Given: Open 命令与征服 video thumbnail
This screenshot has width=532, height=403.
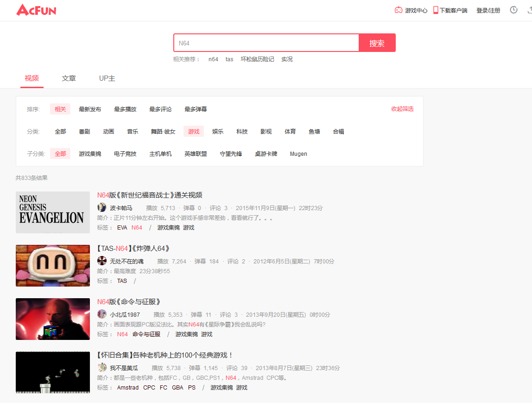Looking at the screenshot, I should click(52, 319).
